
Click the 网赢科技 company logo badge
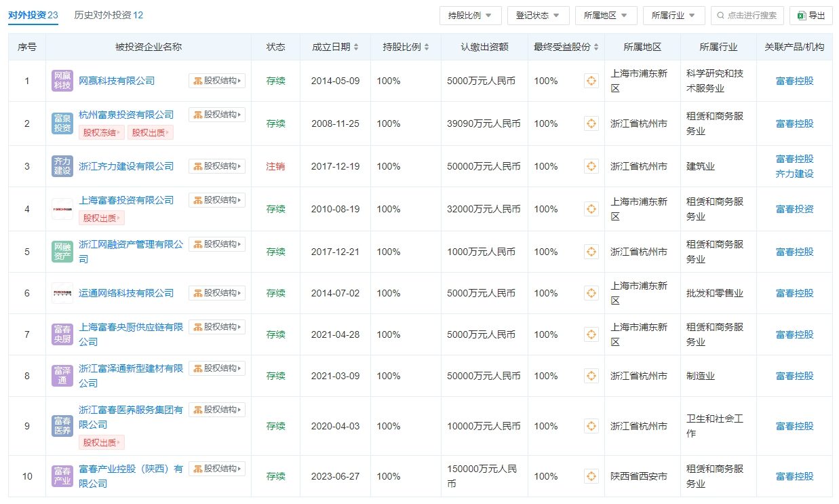[62, 81]
